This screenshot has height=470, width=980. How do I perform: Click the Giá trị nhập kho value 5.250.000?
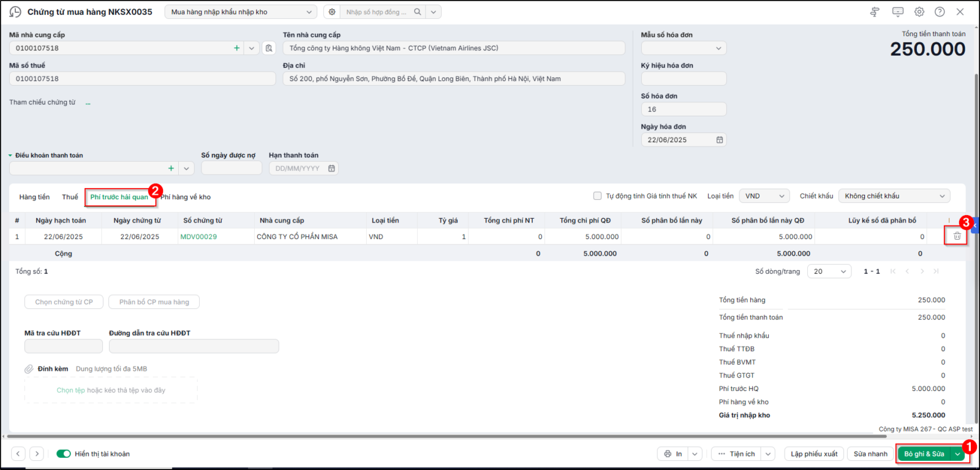[928, 415]
